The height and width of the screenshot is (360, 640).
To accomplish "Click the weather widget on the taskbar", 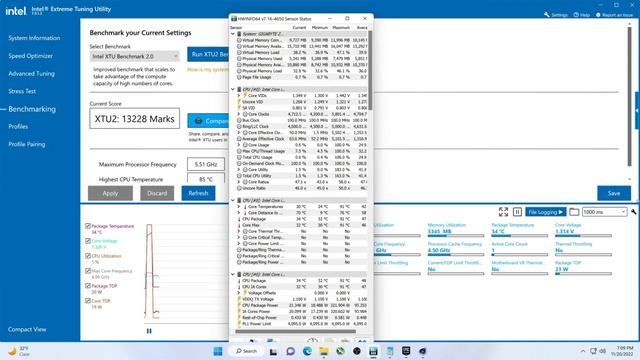I will (18, 351).
